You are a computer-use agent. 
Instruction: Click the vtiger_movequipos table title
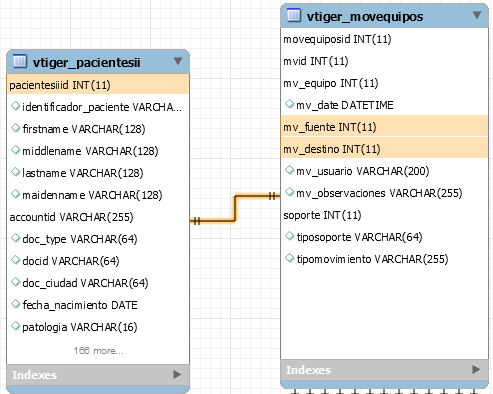[365, 16]
